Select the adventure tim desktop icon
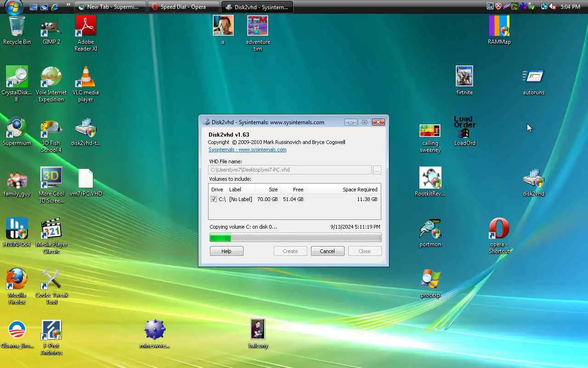This screenshot has height=368, width=588. [x=258, y=34]
